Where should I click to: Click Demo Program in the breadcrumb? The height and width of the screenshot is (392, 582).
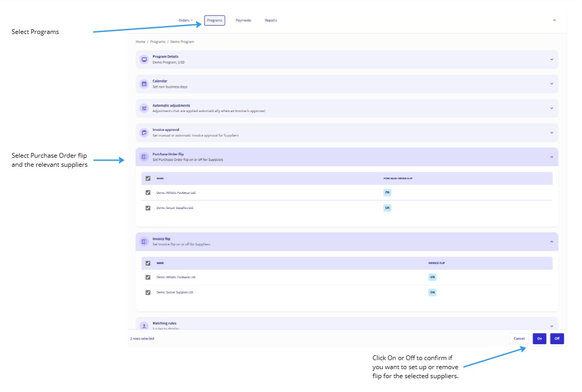click(182, 41)
